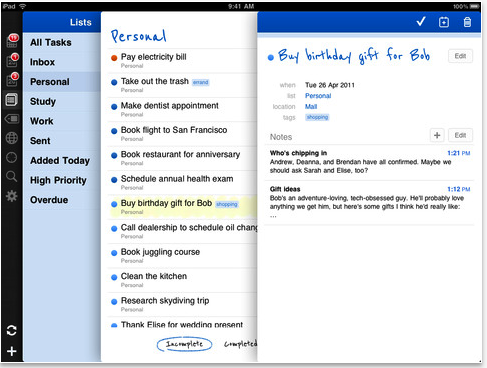
Task: Tap the Add task plus icon
Action: tap(12, 351)
